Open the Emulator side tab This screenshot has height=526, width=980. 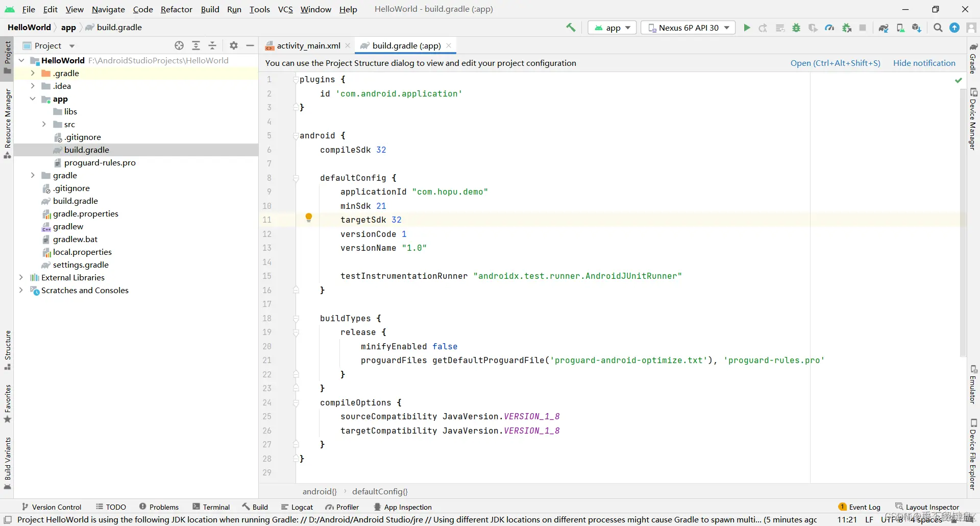[973, 385]
